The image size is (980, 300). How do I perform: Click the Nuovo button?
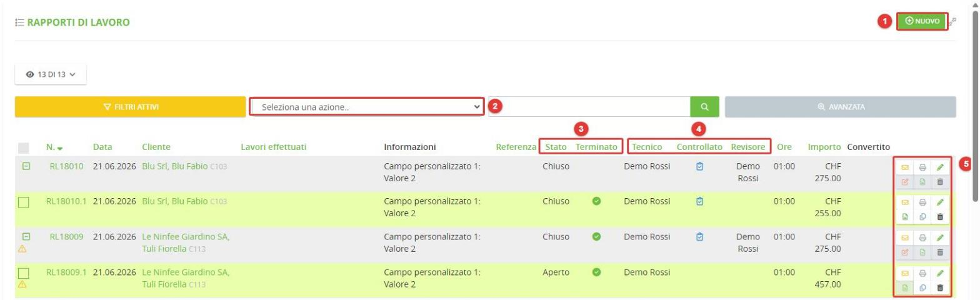click(x=922, y=21)
